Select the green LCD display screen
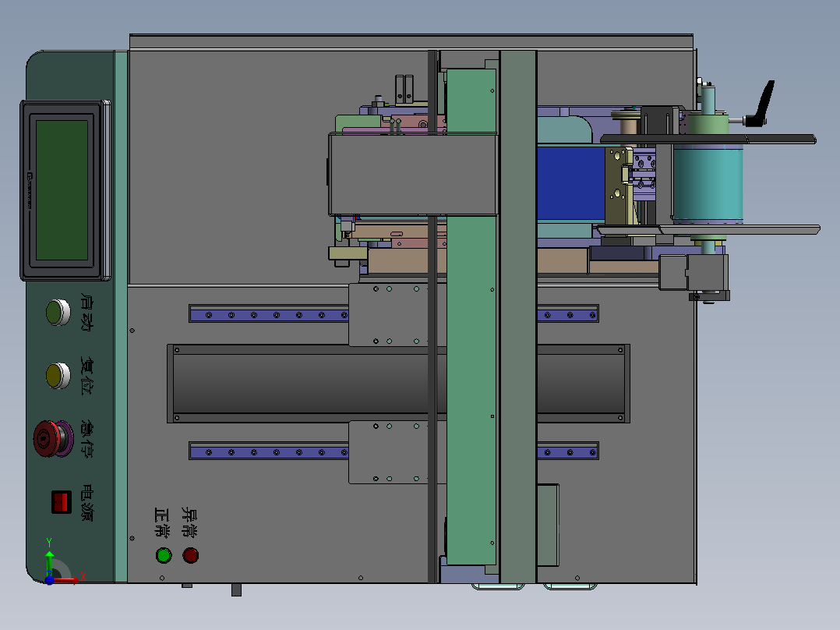 62,190
